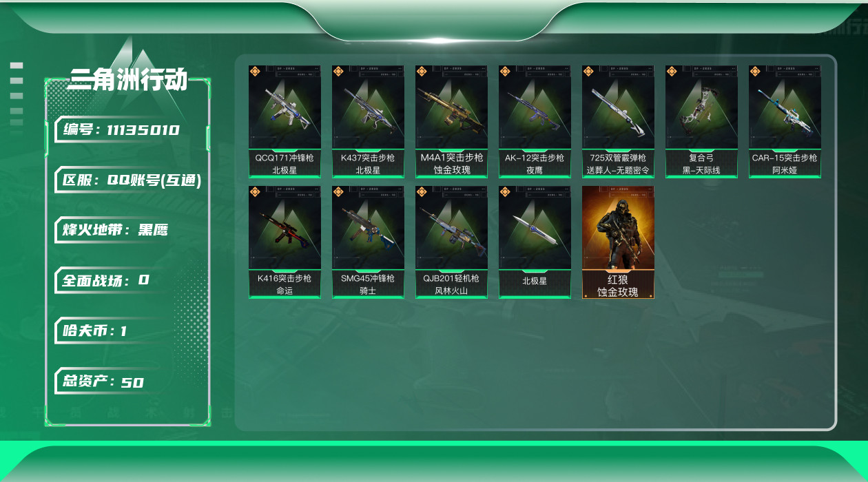The width and height of the screenshot is (868, 482).
Task: Pick the K416突击步枪 命运 weapon card
Action: pyautogui.click(x=285, y=242)
